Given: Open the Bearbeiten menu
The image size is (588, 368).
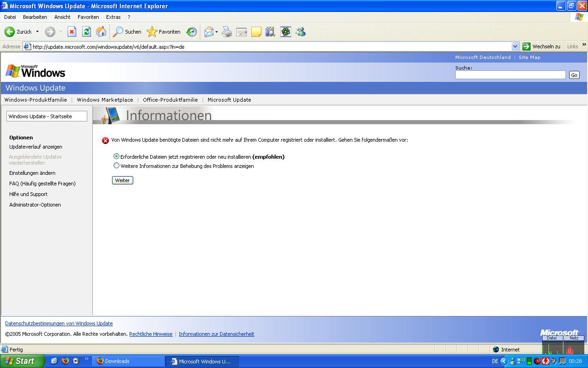Looking at the screenshot, I should point(35,17).
